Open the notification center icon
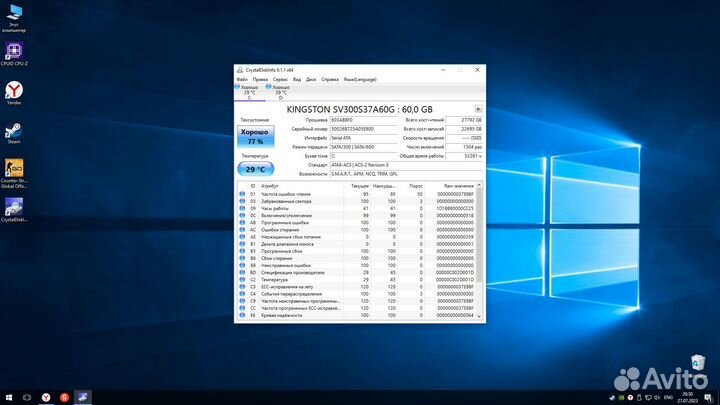 [x=709, y=398]
